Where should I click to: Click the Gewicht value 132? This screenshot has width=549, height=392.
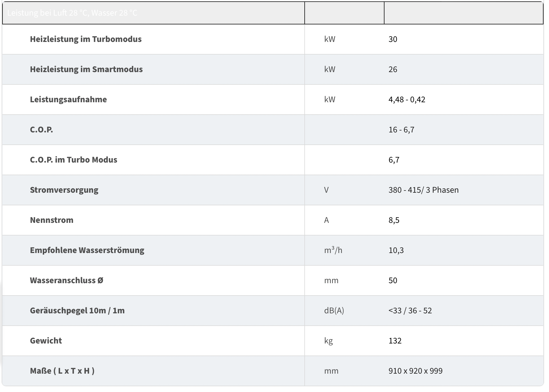(395, 341)
